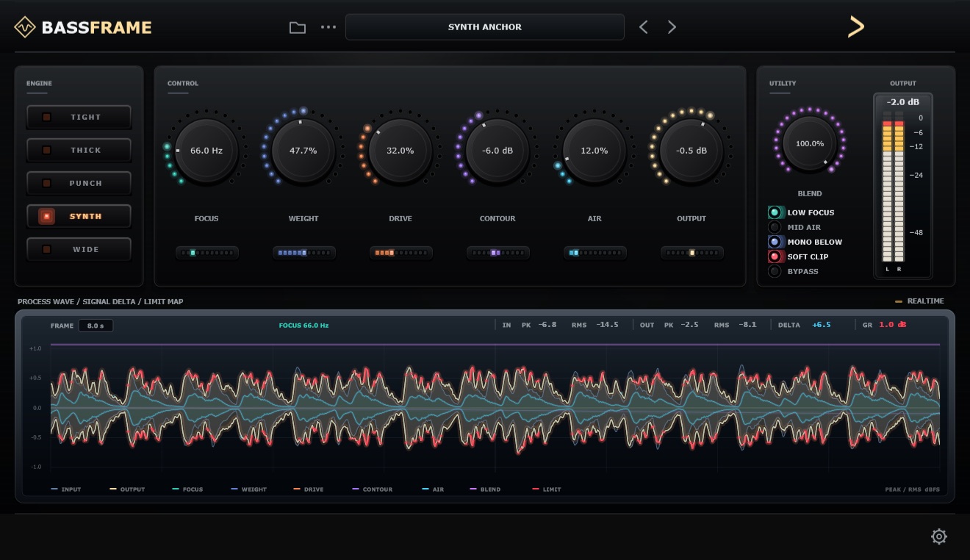Image resolution: width=970 pixels, height=560 pixels.
Task: Toggle the Soft Clip option
Action: (x=774, y=256)
